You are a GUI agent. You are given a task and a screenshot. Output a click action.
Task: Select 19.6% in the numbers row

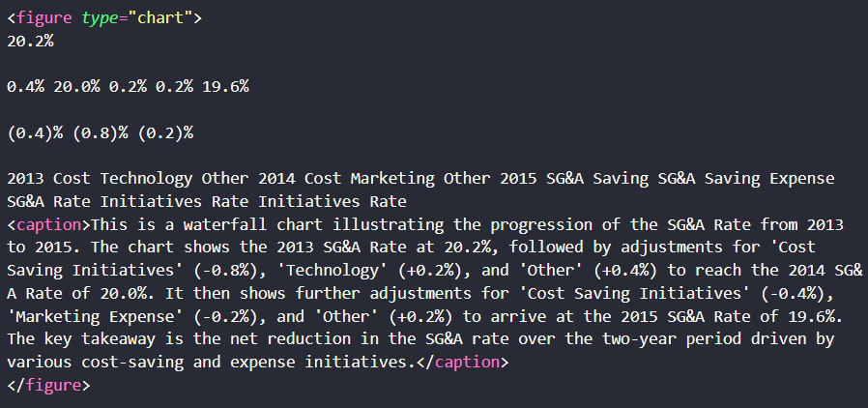[225, 87]
